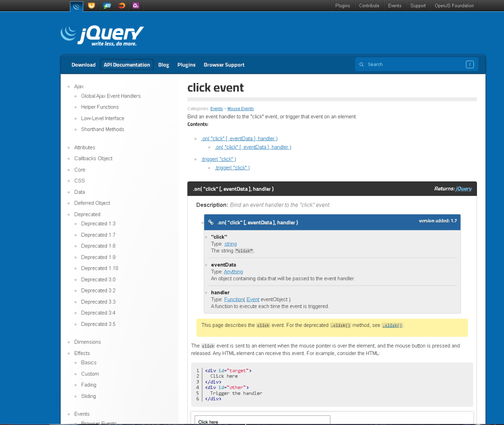
Task: Open the jQuery UI project icon
Action: [91, 5]
